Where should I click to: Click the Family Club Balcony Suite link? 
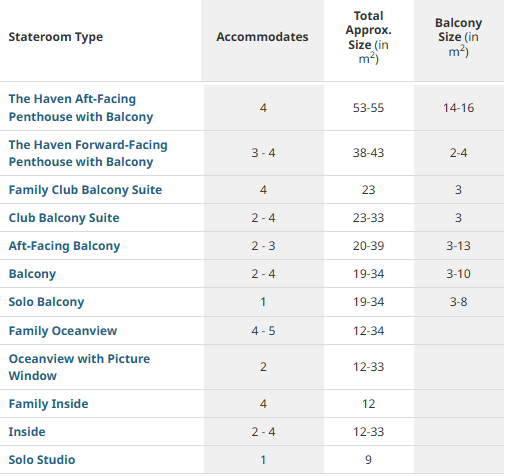(85, 190)
